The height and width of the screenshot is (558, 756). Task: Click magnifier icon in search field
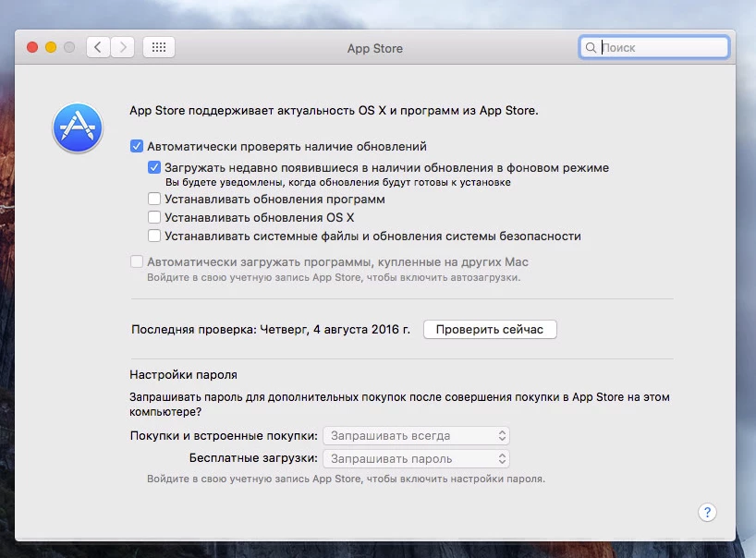click(x=591, y=48)
